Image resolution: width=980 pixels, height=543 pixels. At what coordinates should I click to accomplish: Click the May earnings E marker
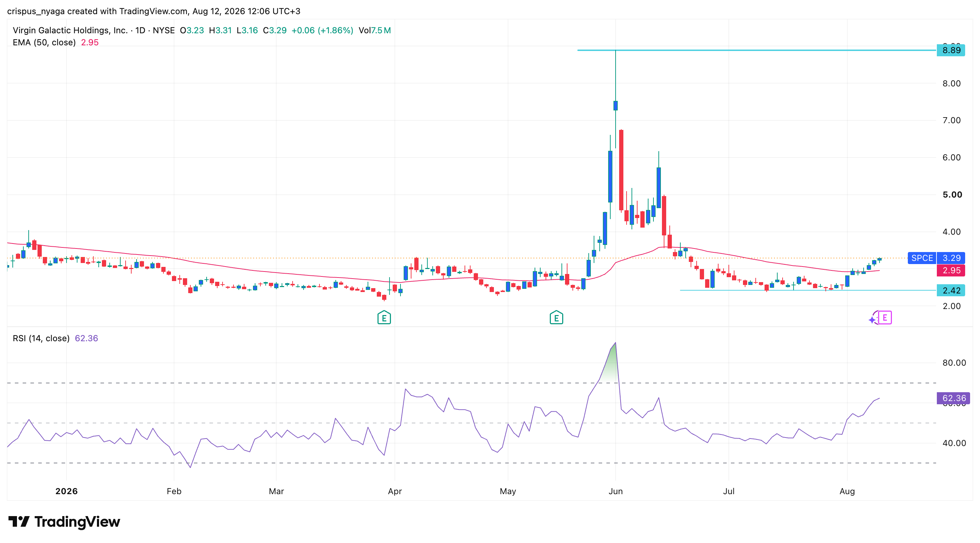coord(556,318)
